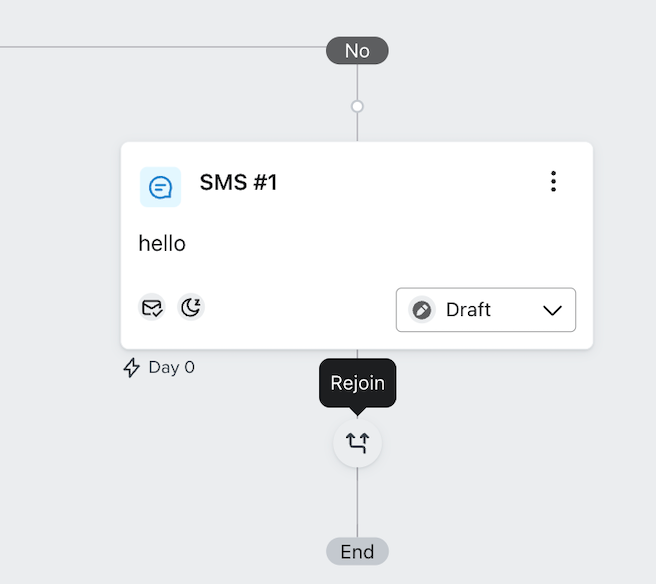This screenshot has width=656, height=584.
Task: Click the End node pill
Action: coord(357,551)
